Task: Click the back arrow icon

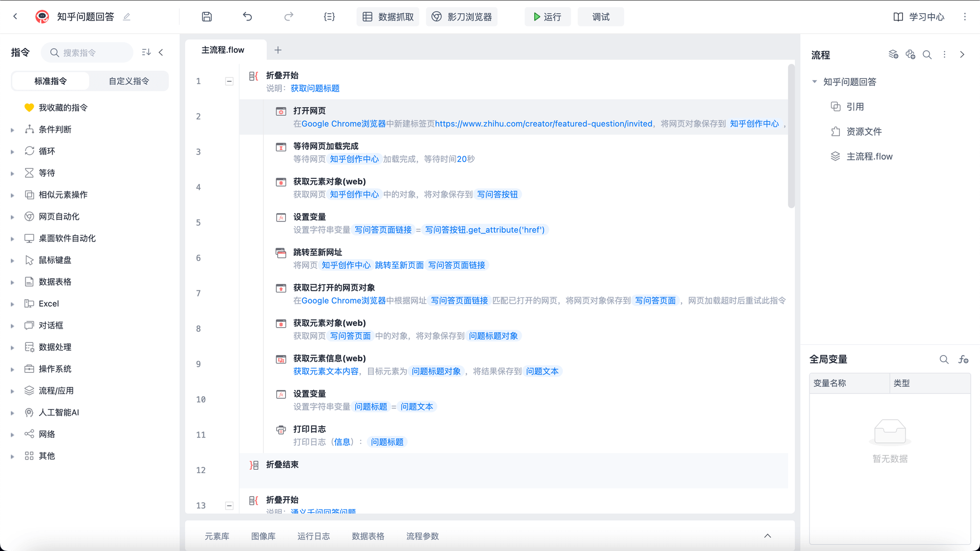Action: (15, 17)
